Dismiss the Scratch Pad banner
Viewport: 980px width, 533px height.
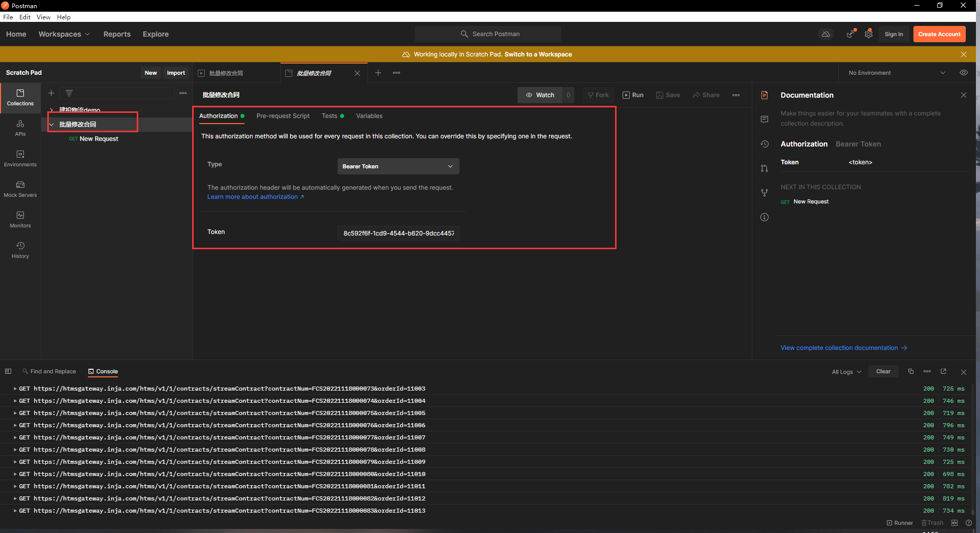964,54
